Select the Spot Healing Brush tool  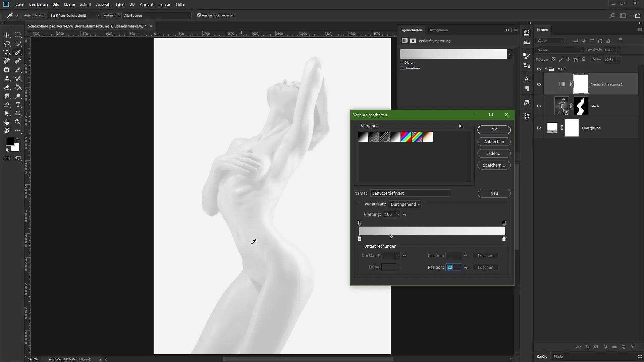[7, 61]
